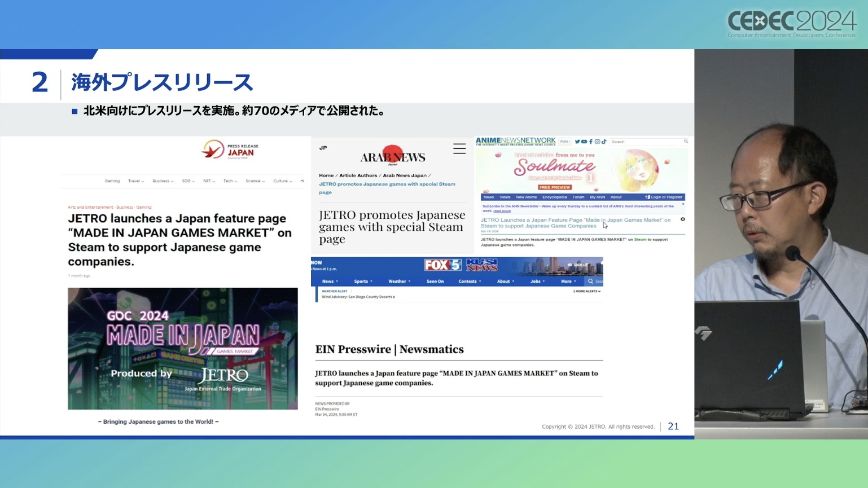868x488 pixels.
Task: Expand the Travel menu on Press Release Japan
Action: click(x=136, y=181)
